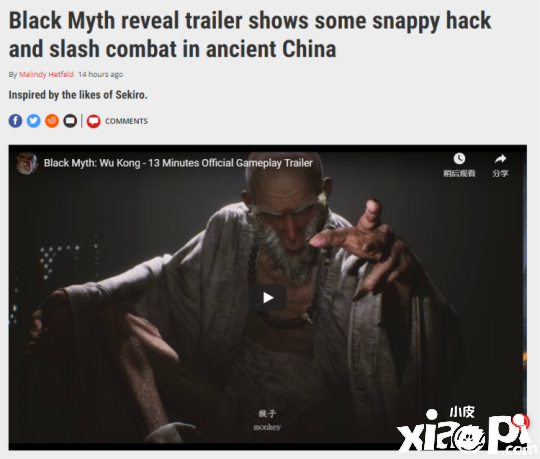Image resolution: width=540 pixels, height=459 pixels.
Task: Send the article by email icon
Action: [x=70, y=121]
